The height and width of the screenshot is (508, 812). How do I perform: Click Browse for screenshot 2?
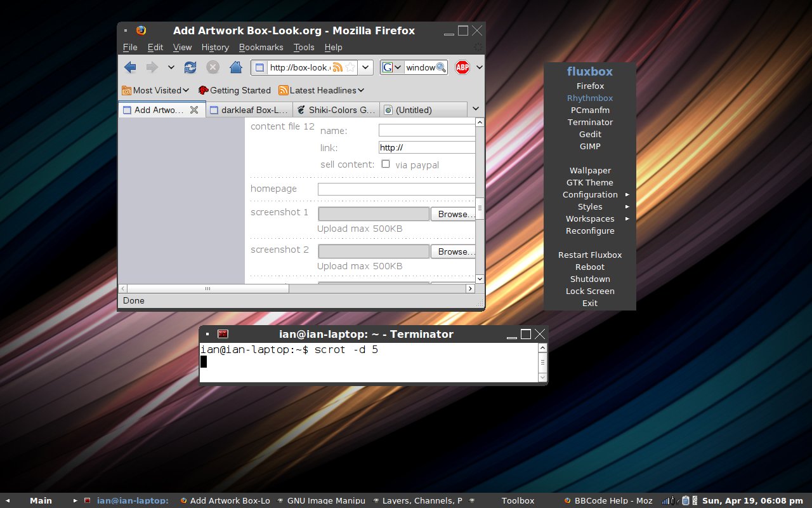click(x=453, y=251)
